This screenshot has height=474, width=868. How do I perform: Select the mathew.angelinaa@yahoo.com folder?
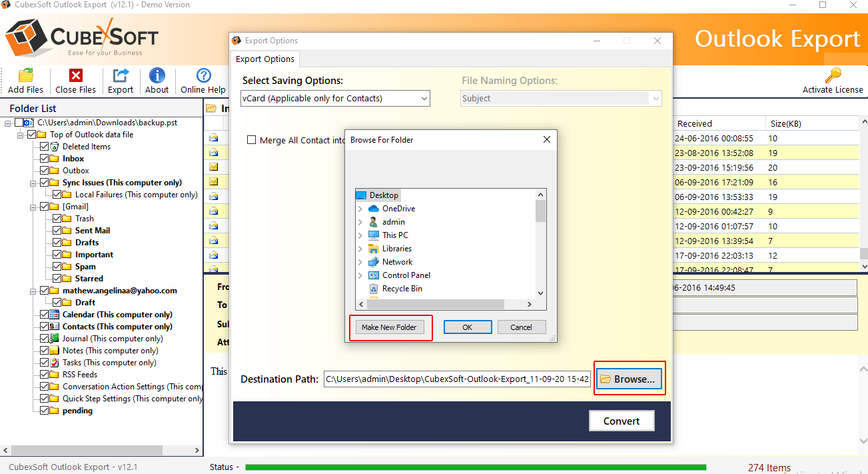[120, 291]
